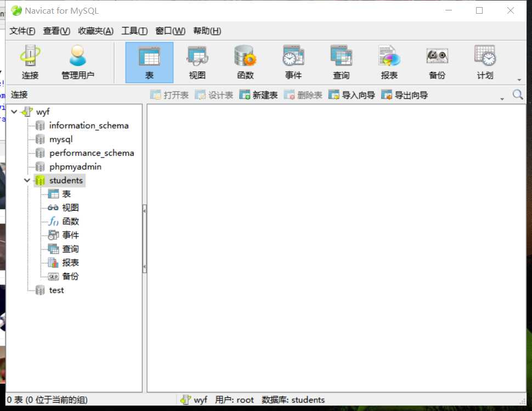Open the 查看(V) menu
Viewport: 532px width, 411px height.
(56, 31)
